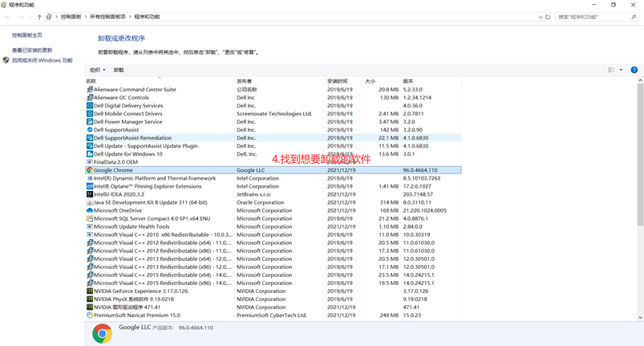Click the Java SE Development Kit icon
This screenshot has width=644, height=346.
coord(90,202)
